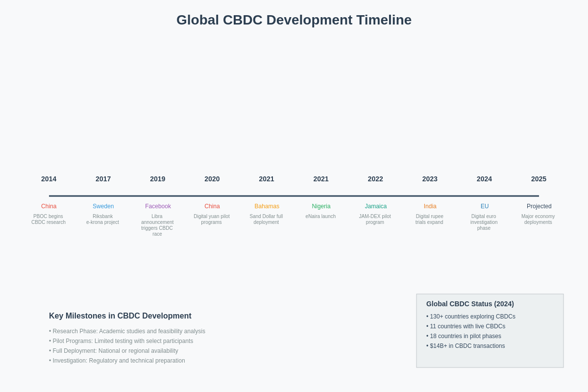Image resolution: width=588 pixels, height=392 pixels.
Task: Click the title Global CBDC Development Timeline
Action: [294, 20]
